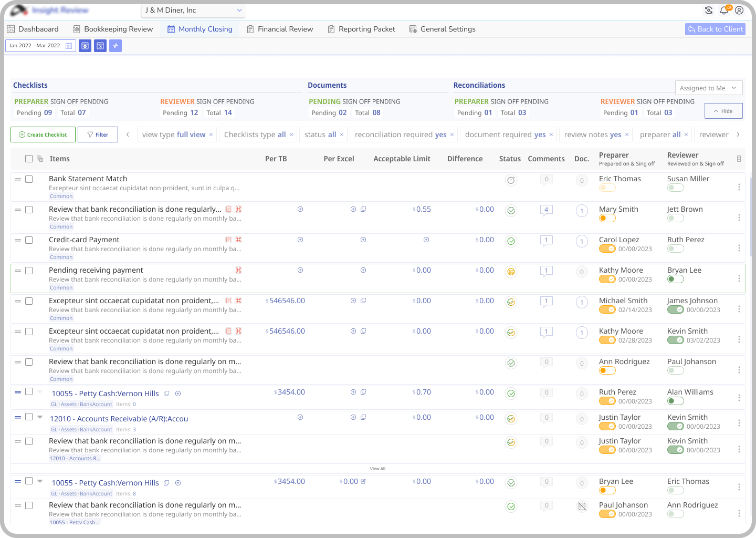Click three-dot menu on Bank Statement Match row
Viewport: 756px width, 538px height.
[x=739, y=187]
